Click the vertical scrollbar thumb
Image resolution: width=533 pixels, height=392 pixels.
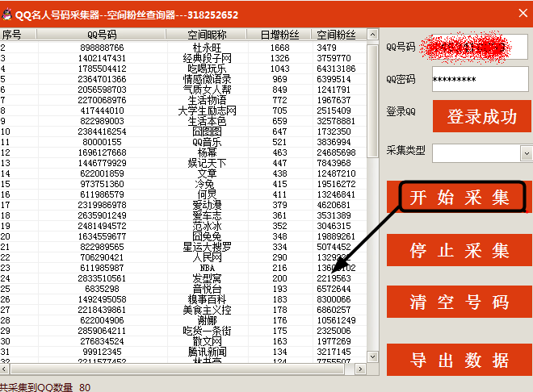tap(372, 101)
